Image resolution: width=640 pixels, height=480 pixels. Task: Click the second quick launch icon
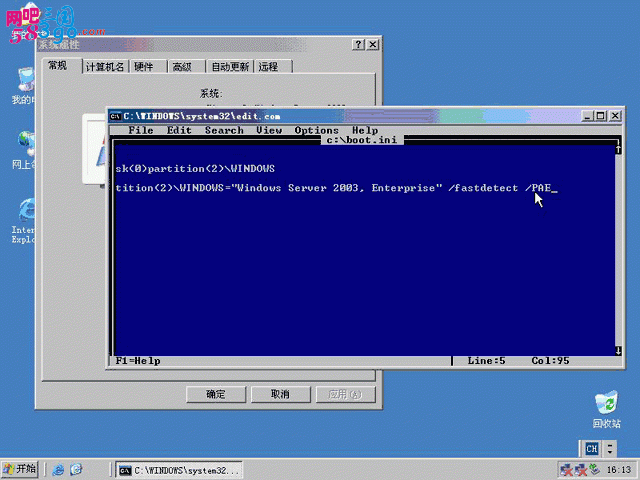pos(76,470)
